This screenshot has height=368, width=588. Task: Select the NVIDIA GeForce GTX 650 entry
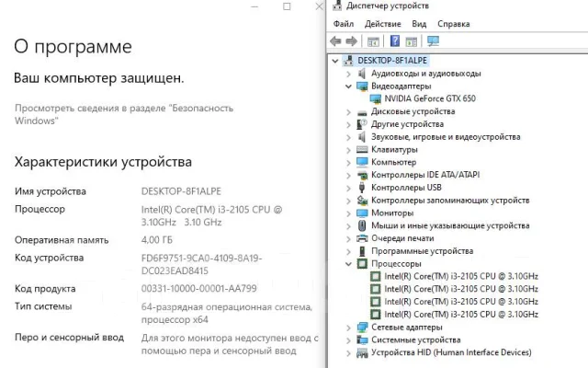pyautogui.click(x=430, y=98)
